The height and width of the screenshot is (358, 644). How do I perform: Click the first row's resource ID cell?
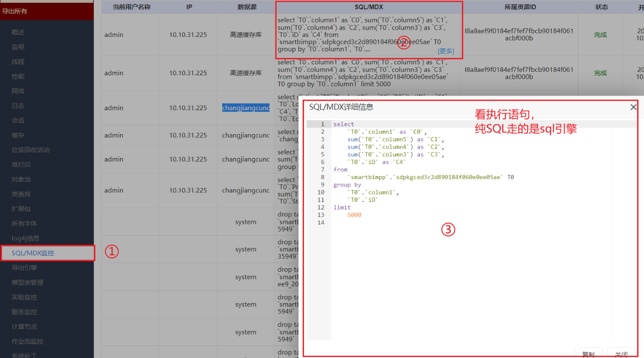point(519,34)
